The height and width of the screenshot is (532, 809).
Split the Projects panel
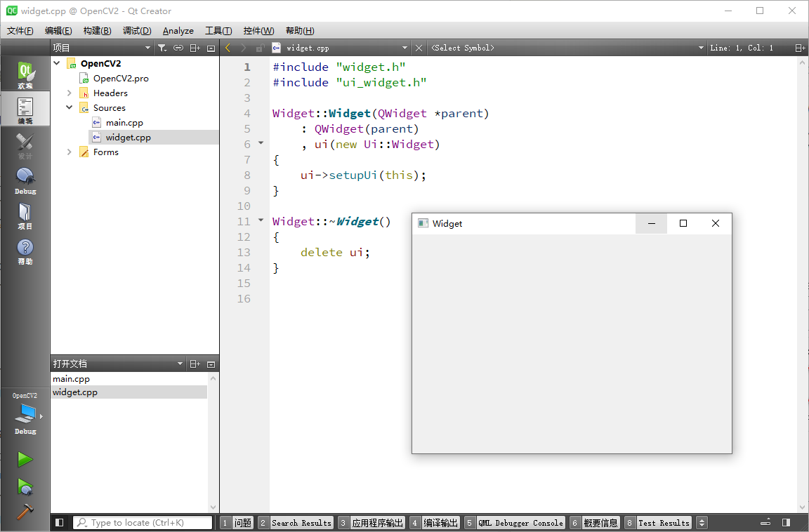click(195, 48)
